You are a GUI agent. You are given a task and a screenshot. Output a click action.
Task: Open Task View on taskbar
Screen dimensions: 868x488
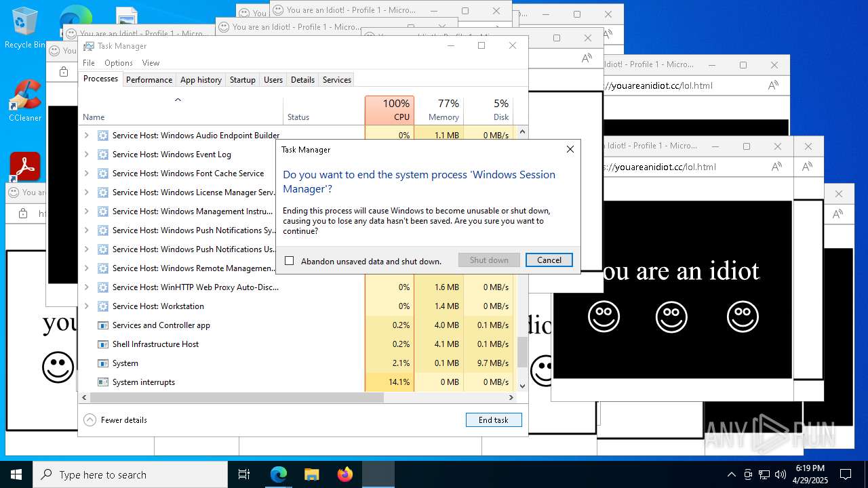click(x=244, y=474)
